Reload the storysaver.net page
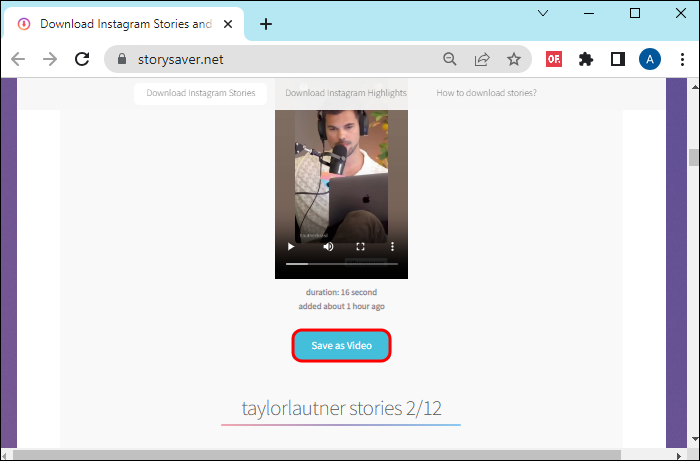 pos(82,59)
